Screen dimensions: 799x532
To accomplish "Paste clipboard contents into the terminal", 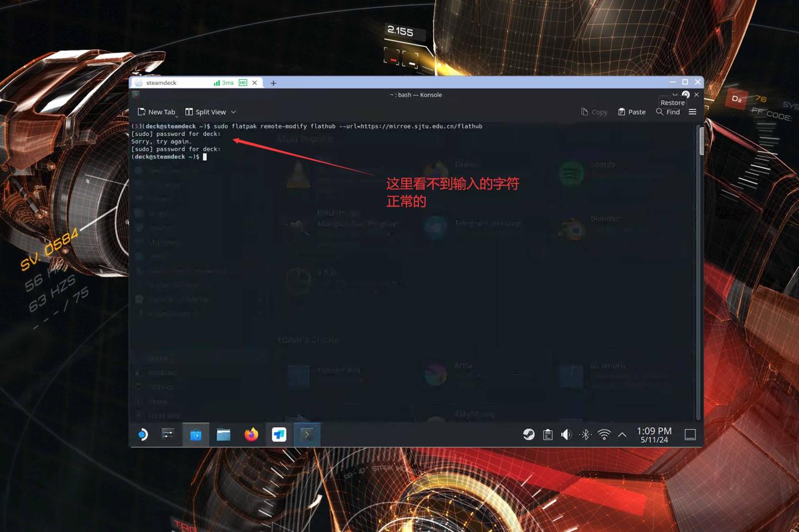I will (631, 112).
